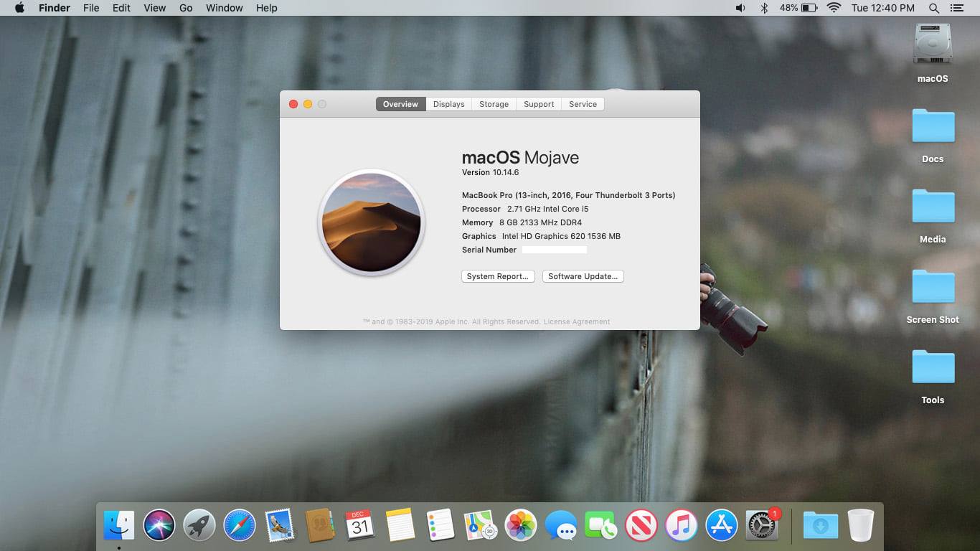The height and width of the screenshot is (551, 980).
Task: Open the Apple menu
Action: 19,8
